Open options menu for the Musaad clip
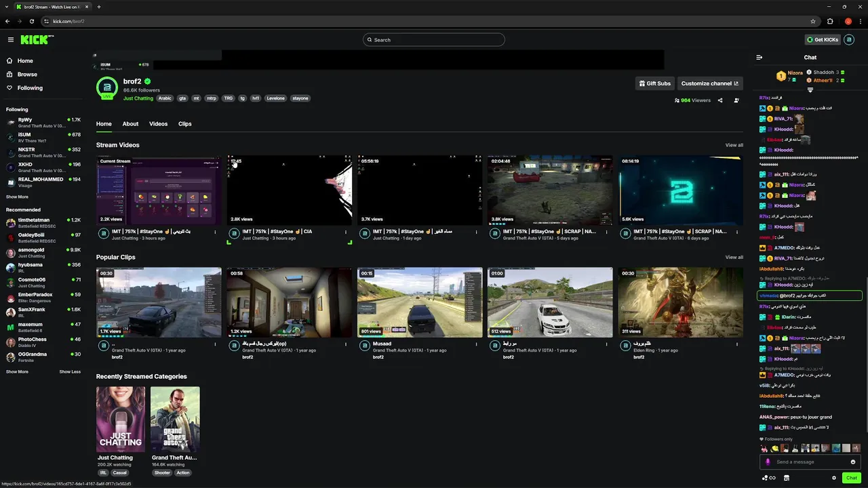 tap(476, 344)
